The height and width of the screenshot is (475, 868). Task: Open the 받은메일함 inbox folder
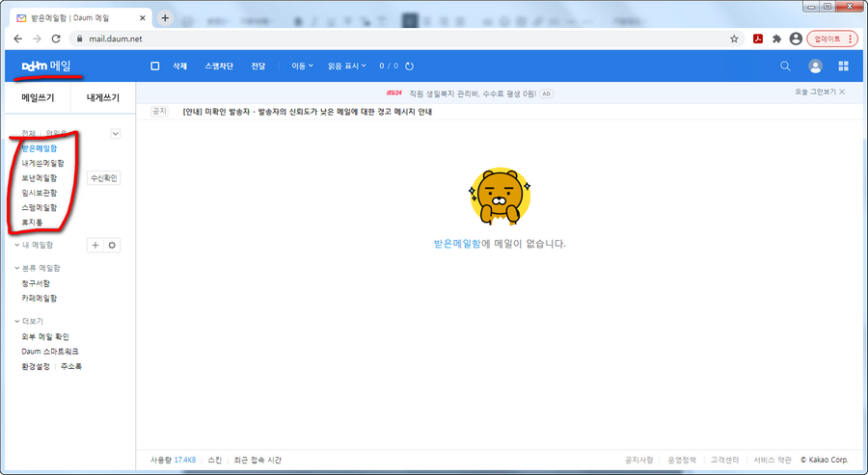pos(40,148)
